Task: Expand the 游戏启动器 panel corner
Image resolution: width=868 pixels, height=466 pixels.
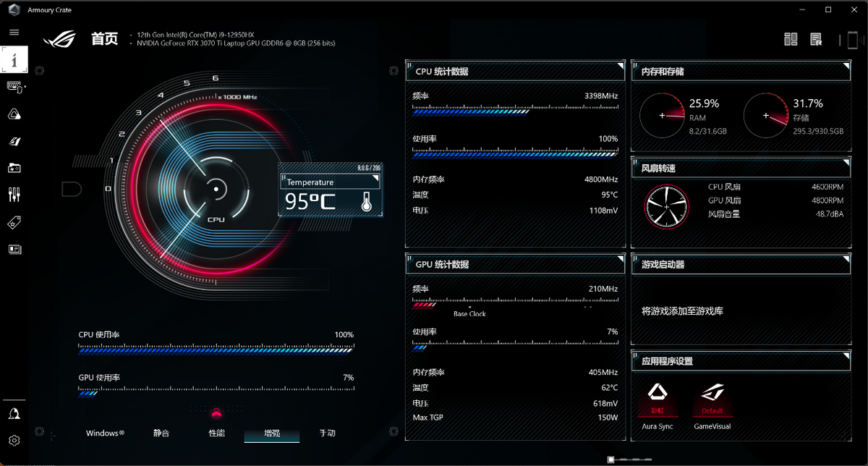Action: coord(846,260)
